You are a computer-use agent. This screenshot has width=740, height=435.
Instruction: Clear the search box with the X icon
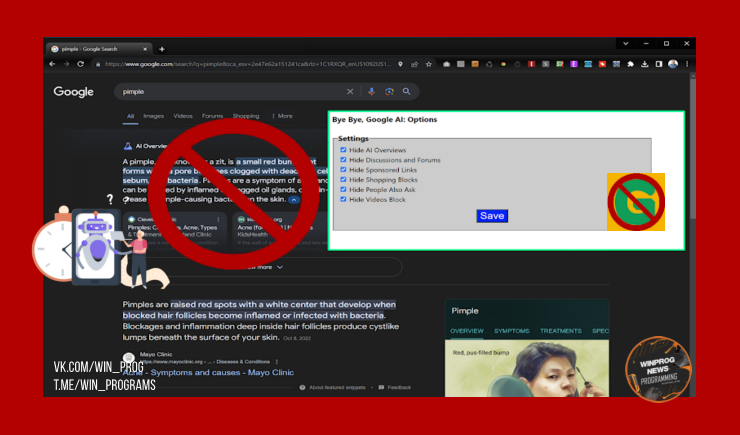(350, 92)
